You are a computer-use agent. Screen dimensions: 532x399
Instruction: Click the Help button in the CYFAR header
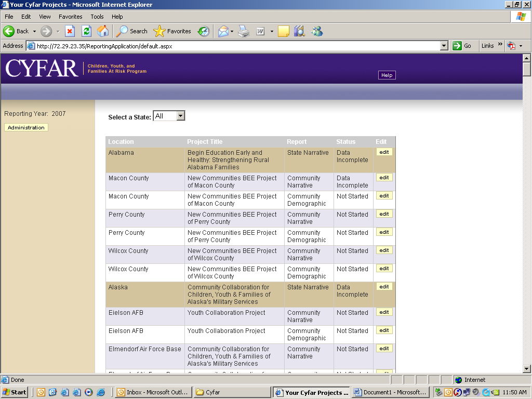[x=387, y=75]
